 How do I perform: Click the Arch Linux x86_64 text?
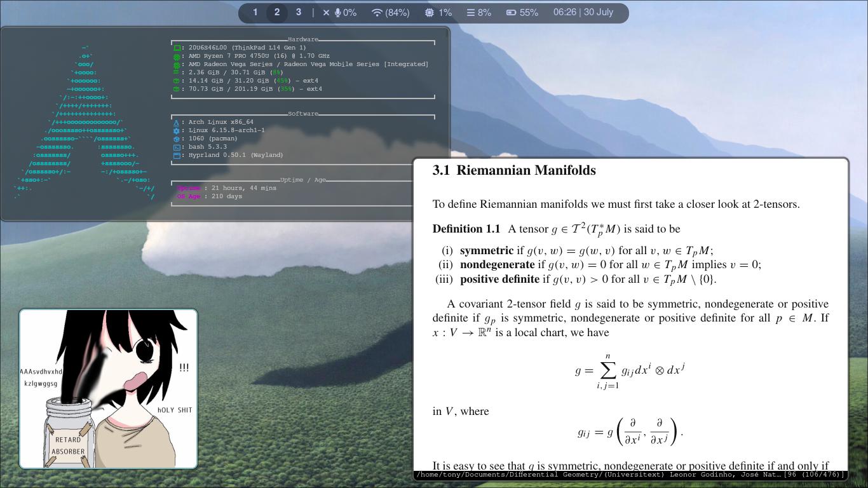[221, 122]
